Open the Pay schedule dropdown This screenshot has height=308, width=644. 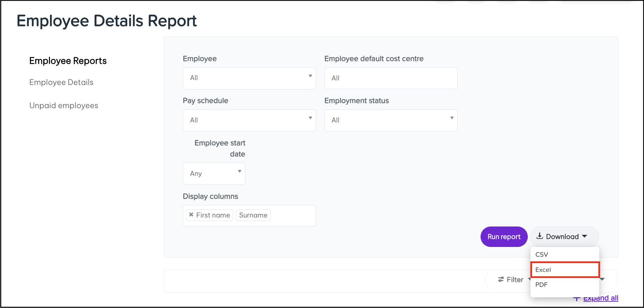click(249, 120)
